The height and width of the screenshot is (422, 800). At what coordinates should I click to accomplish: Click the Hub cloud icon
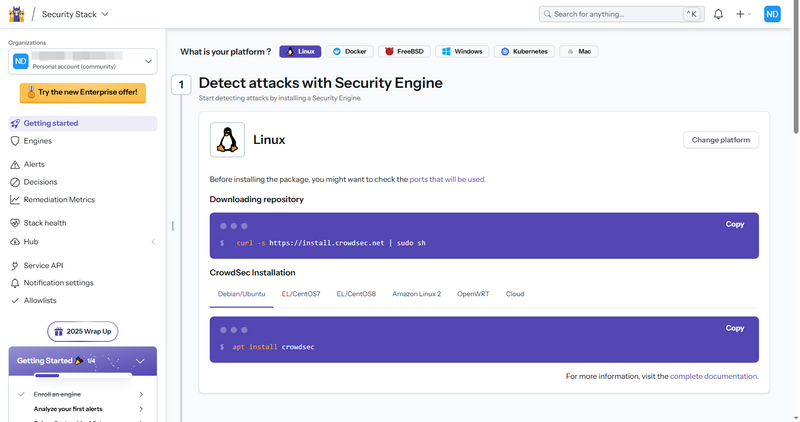pyautogui.click(x=15, y=242)
